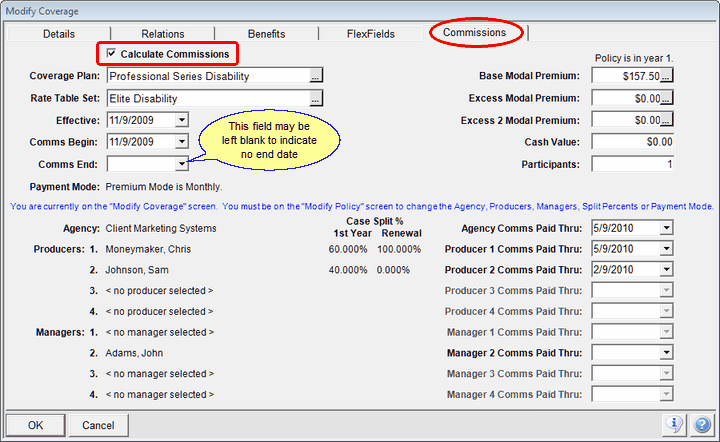Click the Base Modal Premium amount field
This screenshot has width=720, height=442.
pyautogui.click(x=626, y=76)
